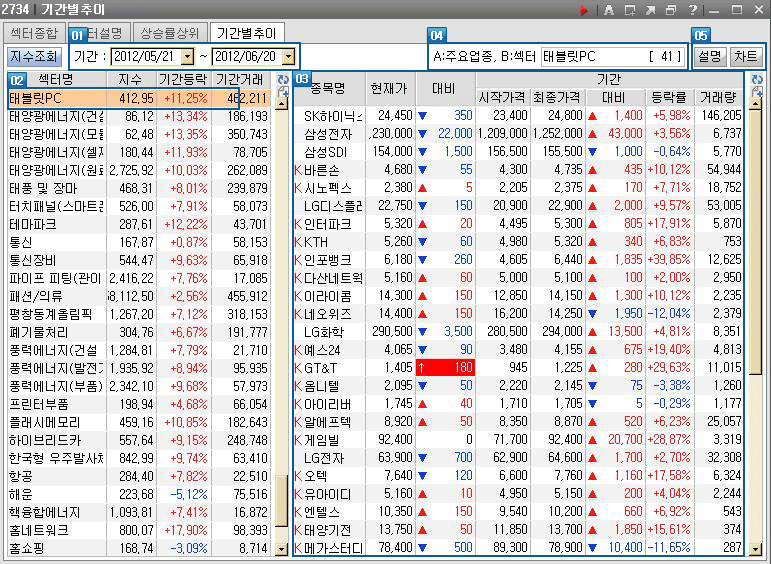Select the 평창동계올림픽 sector row
Viewport: 771px width, 564px height.
pyautogui.click(x=139, y=315)
